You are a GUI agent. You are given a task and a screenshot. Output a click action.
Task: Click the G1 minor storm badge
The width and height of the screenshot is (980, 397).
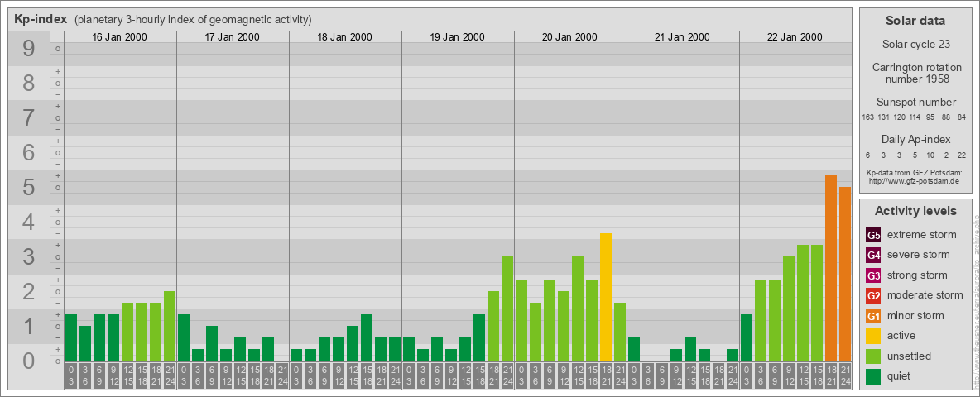874,316
